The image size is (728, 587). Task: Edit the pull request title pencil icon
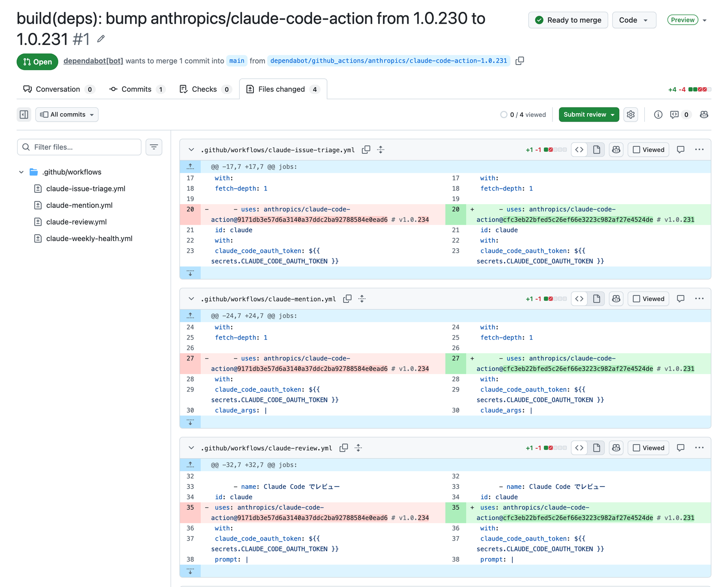pos(101,39)
